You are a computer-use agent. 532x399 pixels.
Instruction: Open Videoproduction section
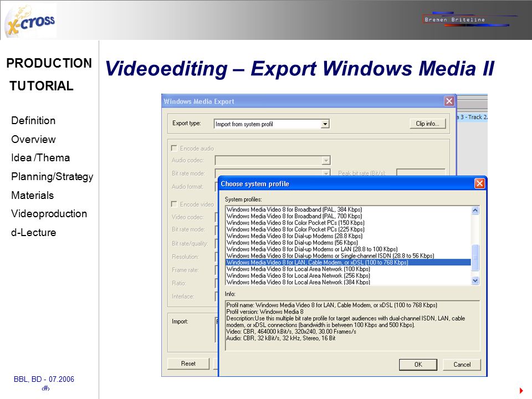coord(49,214)
